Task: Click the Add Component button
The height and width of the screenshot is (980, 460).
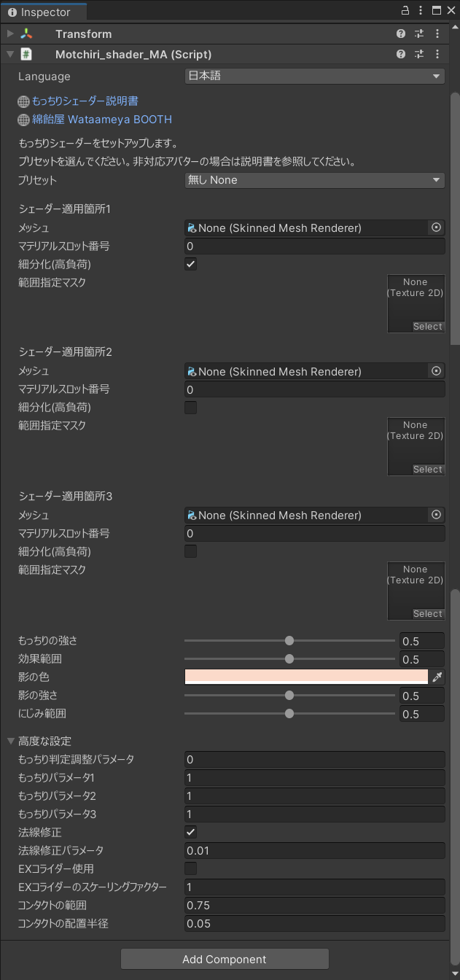Action: [225, 959]
